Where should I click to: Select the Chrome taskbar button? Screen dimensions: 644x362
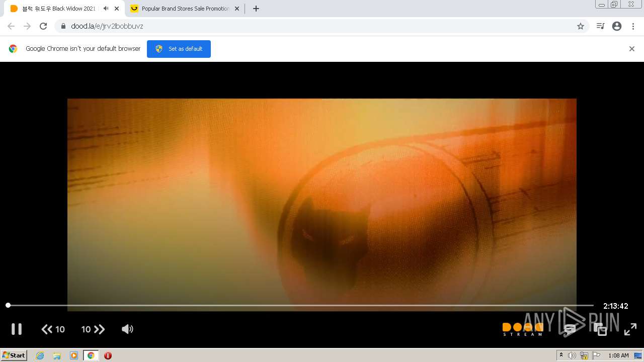click(x=91, y=355)
